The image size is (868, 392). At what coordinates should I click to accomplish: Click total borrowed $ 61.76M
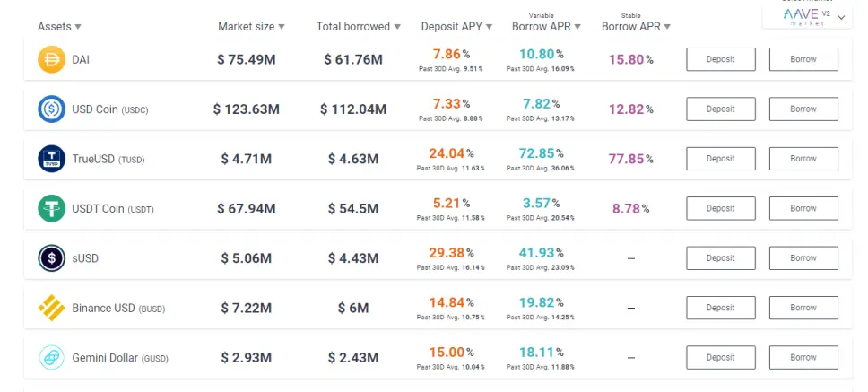pos(353,59)
